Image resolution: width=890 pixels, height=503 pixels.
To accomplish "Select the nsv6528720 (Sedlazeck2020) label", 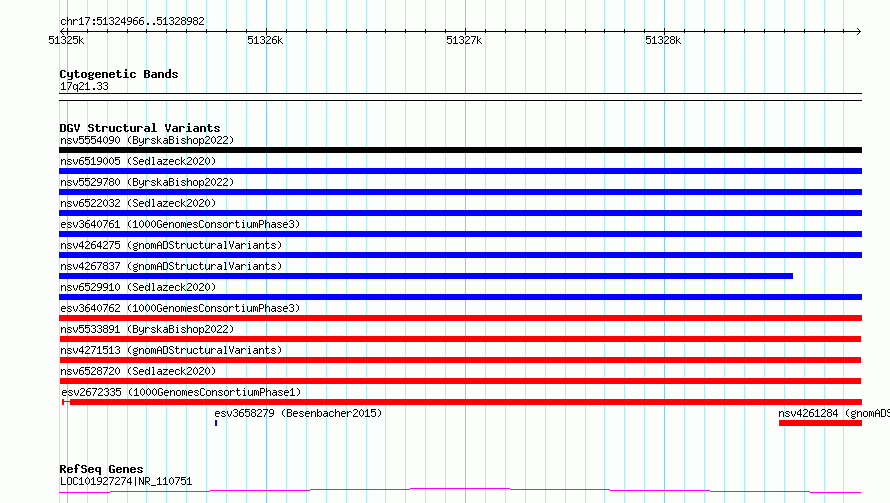I will coord(138,371).
